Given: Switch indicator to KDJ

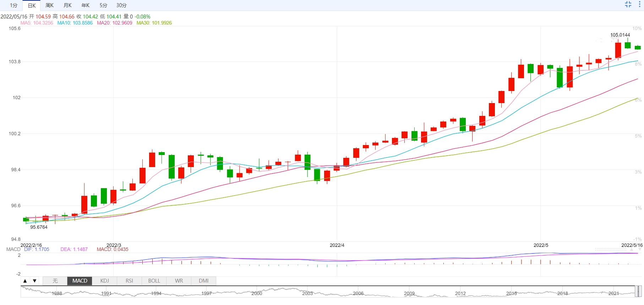Looking at the screenshot, I should click(105, 281).
